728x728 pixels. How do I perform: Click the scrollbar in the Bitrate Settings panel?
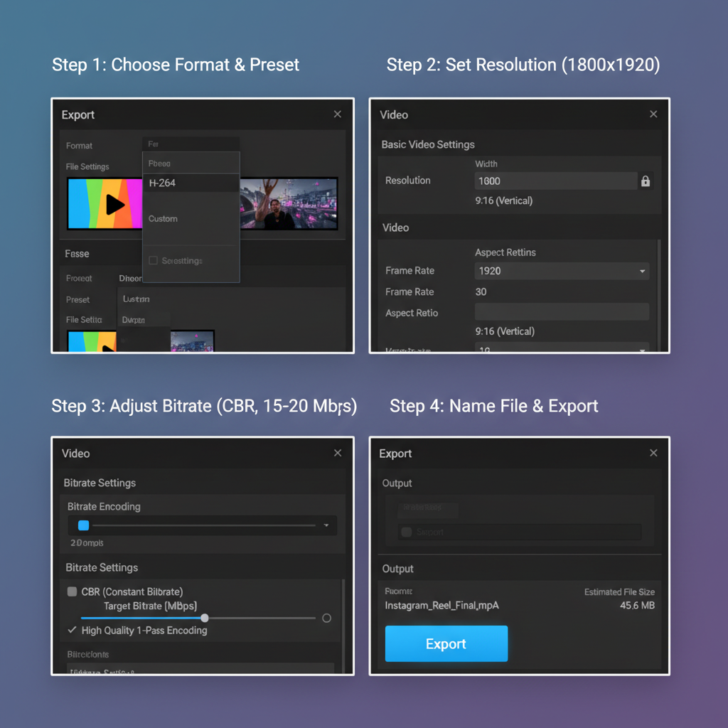[343, 626]
